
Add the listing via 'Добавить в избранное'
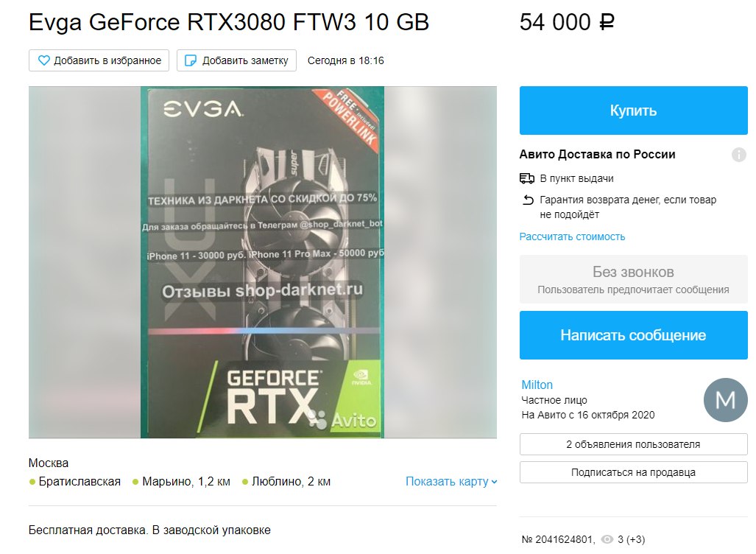[x=99, y=60]
